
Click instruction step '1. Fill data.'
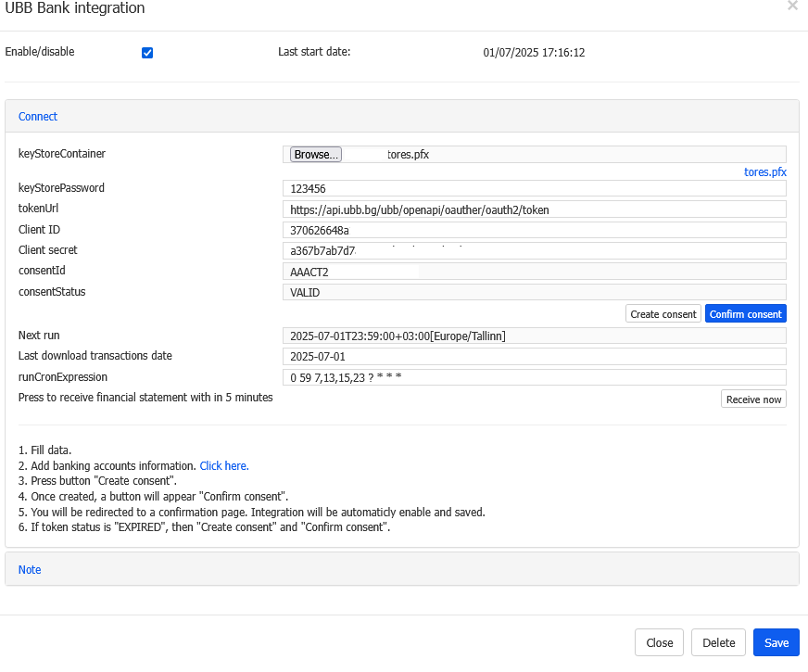point(44,450)
